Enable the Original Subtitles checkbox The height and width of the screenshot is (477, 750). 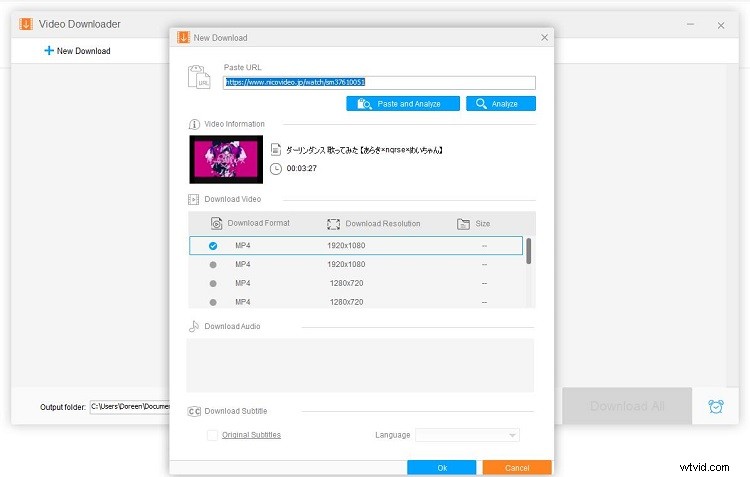tap(212, 435)
